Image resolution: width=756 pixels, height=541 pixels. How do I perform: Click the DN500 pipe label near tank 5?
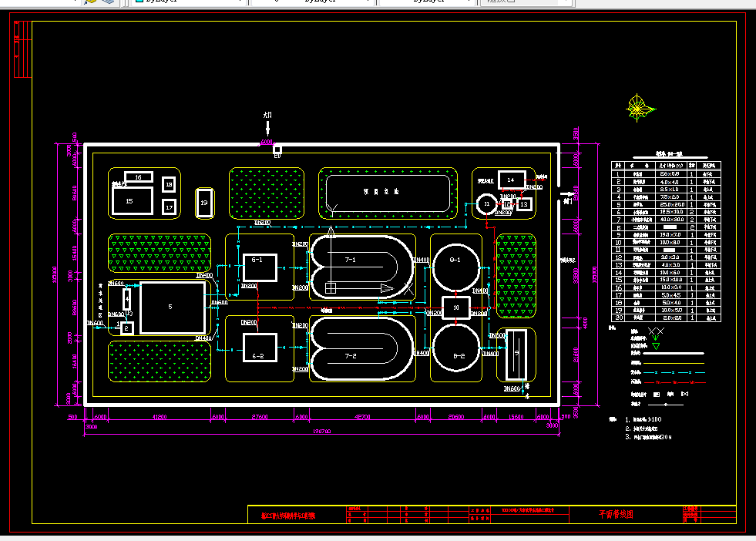click(x=220, y=303)
